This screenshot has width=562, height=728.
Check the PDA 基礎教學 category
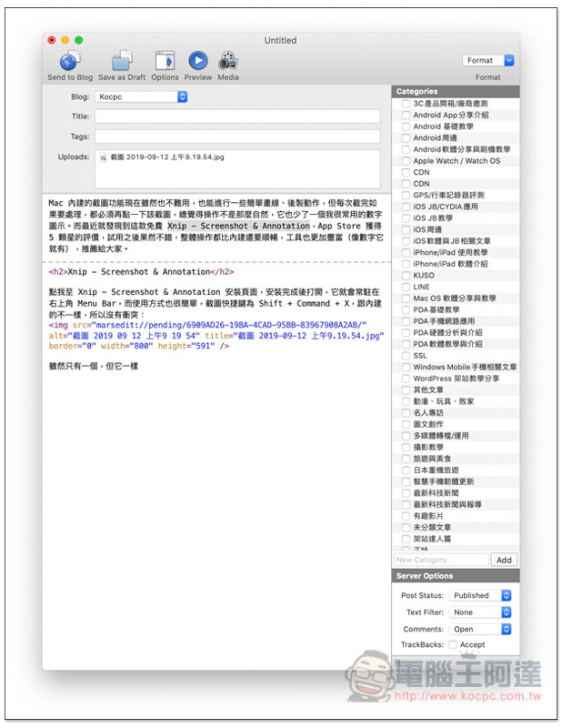pos(406,309)
